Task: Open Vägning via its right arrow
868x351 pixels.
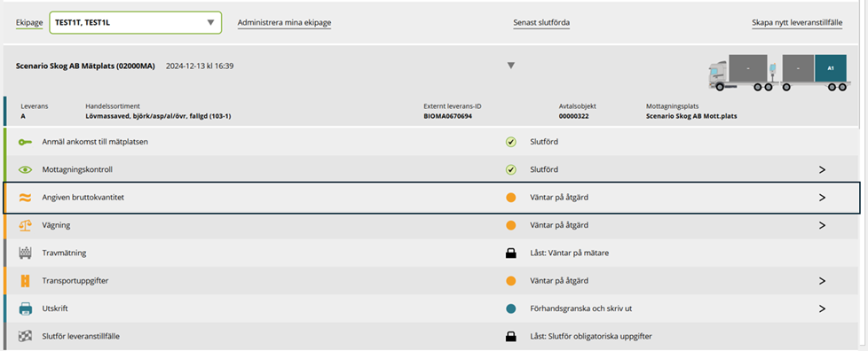Action: [x=822, y=225]
